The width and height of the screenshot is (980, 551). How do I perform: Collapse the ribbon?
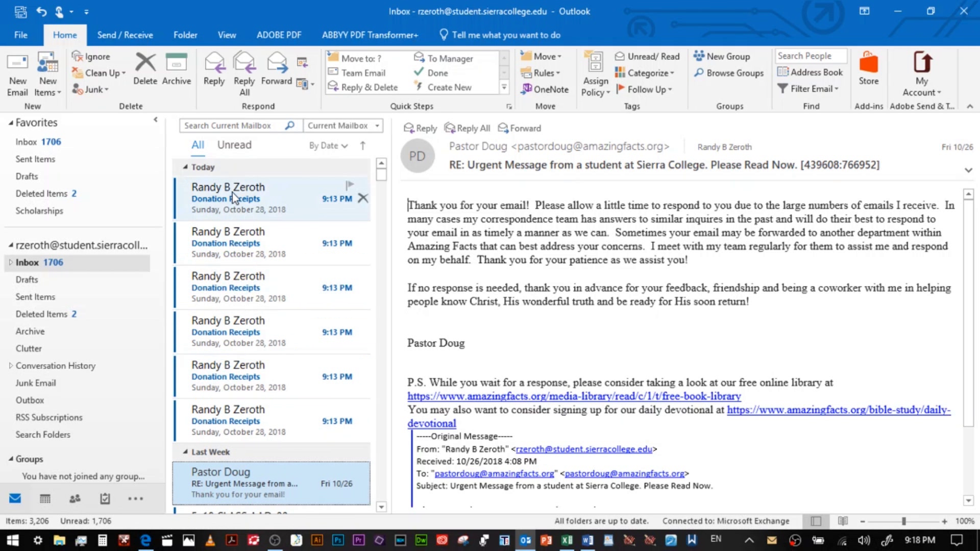[970, 106]
